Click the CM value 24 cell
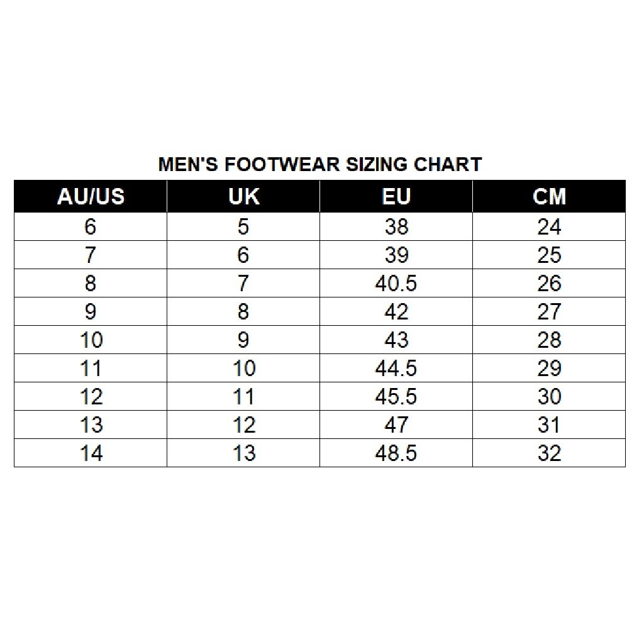Viewport: 644px width, 644px height. [x=549, y=227]
